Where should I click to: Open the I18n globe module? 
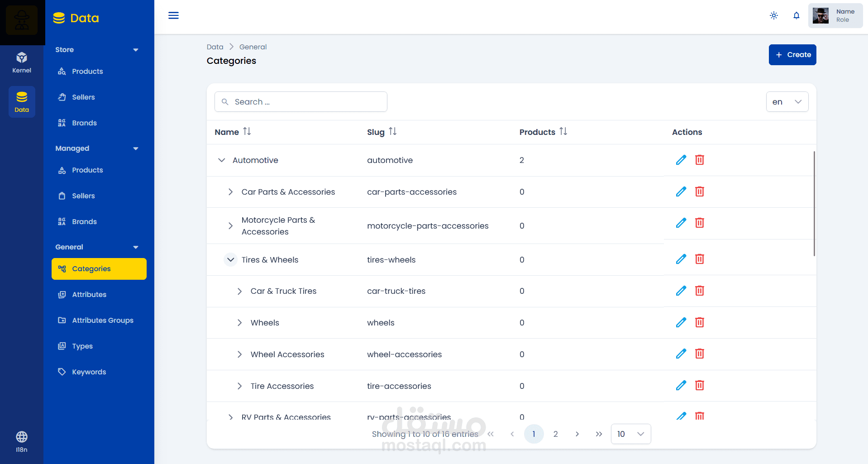(x=22, y=441)
